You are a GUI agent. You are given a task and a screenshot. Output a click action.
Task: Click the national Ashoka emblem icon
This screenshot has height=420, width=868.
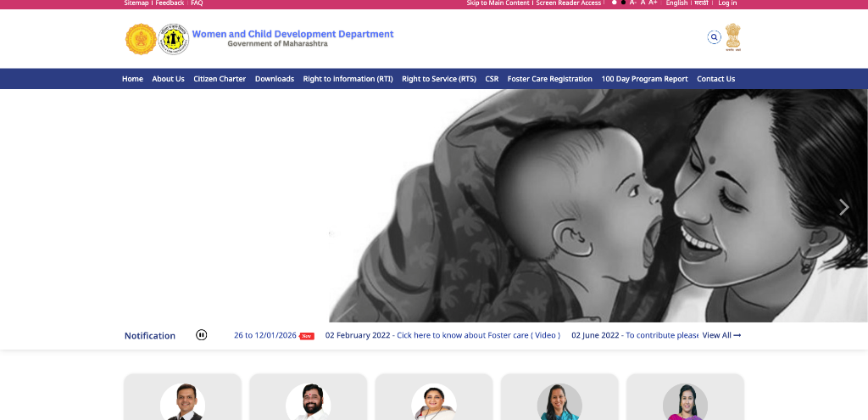tap(733, 37)
